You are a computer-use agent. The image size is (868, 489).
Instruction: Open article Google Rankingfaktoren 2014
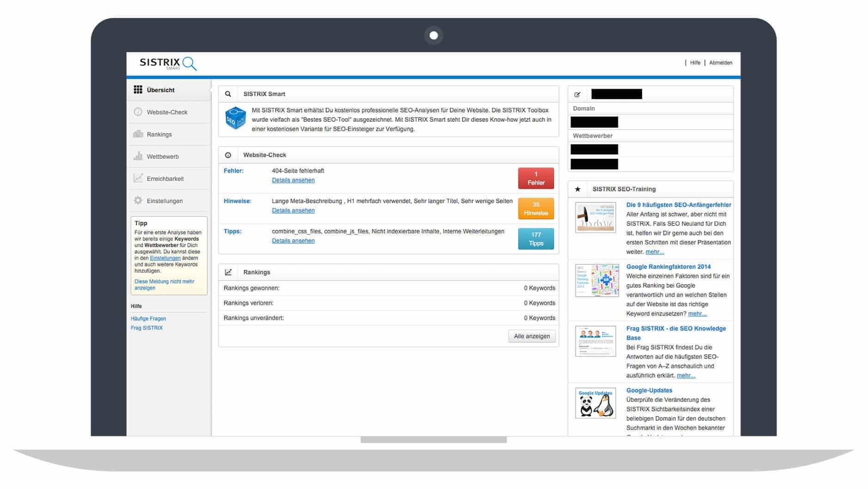[668, 267]
